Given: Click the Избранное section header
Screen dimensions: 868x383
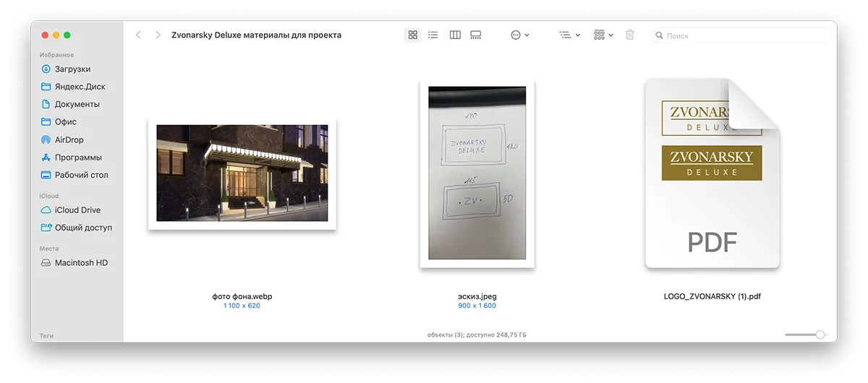Looking at the screenshot, I should (x=56, y=55).
